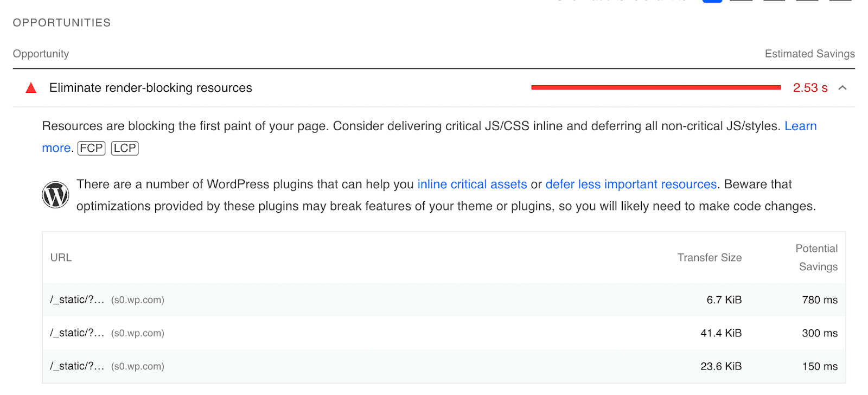Screen dimensions: 868x395
Task: Click the OPPORTUNITIES section heading
Action: point(62,23)
